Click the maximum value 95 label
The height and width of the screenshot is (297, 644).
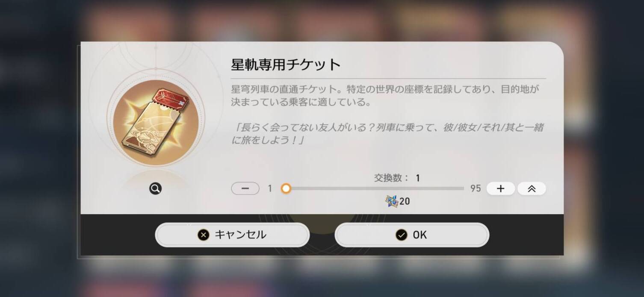[x=476, y=188]
